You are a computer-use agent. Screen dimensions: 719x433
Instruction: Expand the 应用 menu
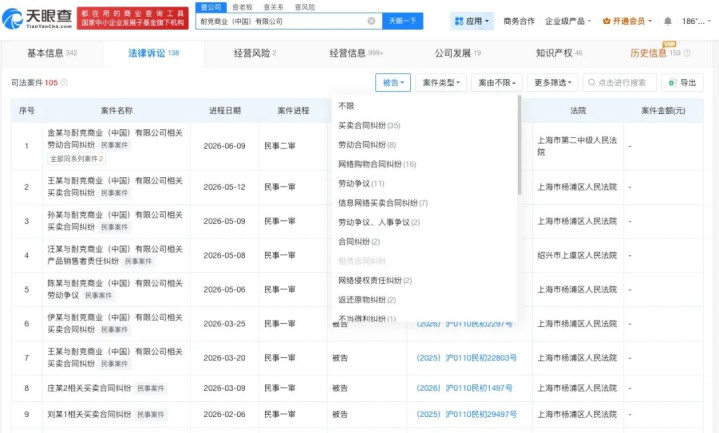click(472, 21)
